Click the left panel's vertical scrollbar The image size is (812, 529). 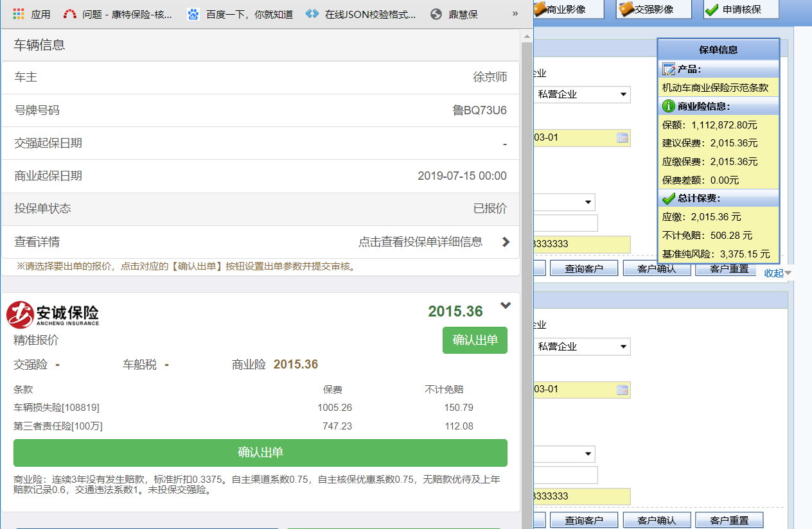pos(526,257)
